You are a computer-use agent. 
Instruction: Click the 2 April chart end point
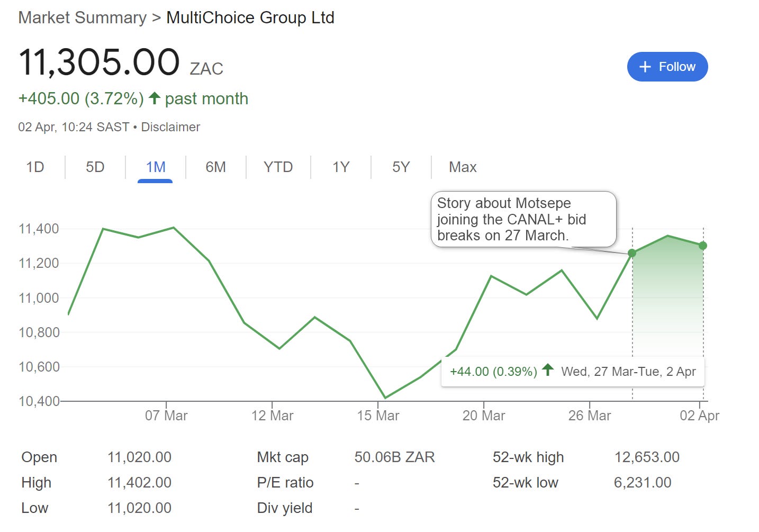(703, 246)
